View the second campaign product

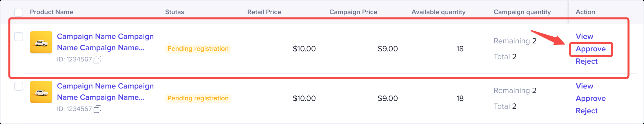click(584, 86)
